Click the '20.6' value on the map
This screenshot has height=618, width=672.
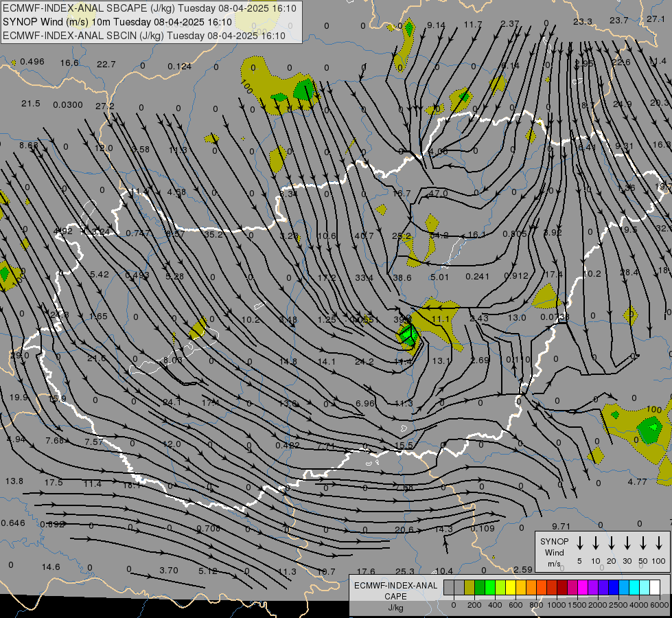tap(404, 530)
